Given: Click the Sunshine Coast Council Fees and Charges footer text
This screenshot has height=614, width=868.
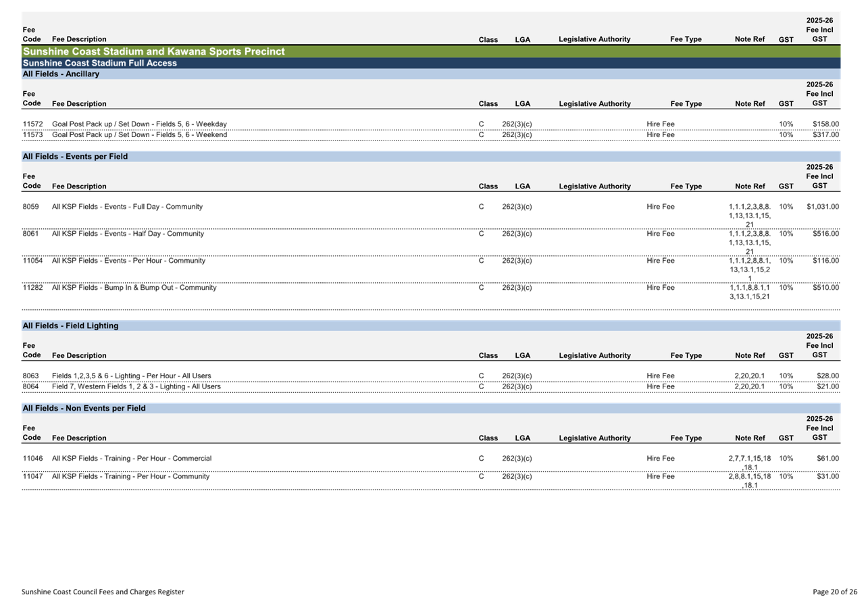Looking at the screenshot, I should (x=102, y=592).
